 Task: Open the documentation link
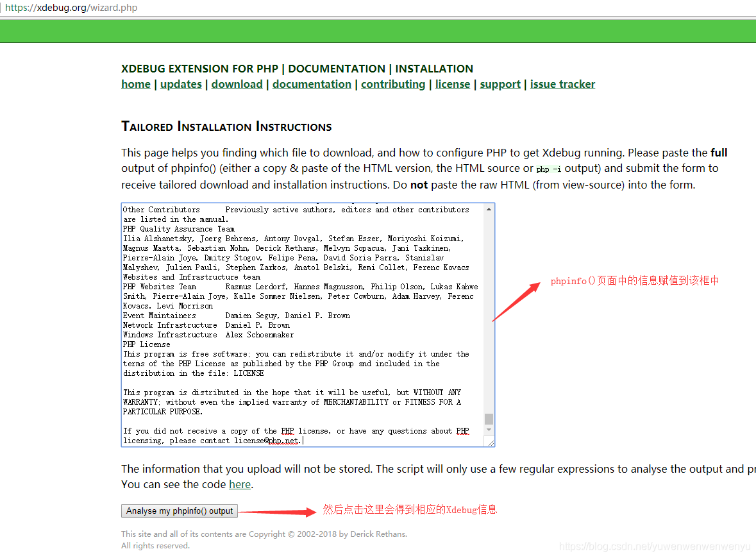pos(312,85)
